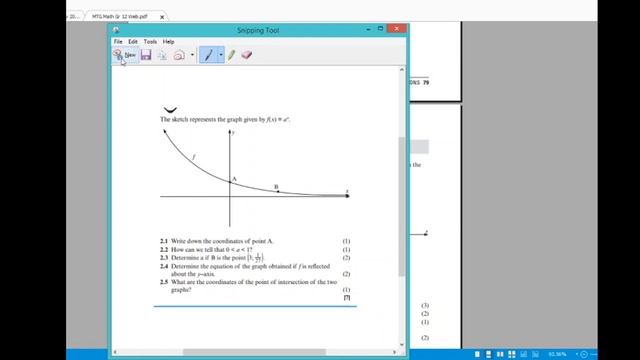This screenshot has width=640, height=360.
Task: Select continuous page view in PDF status bar
Action: pos(488,354)
